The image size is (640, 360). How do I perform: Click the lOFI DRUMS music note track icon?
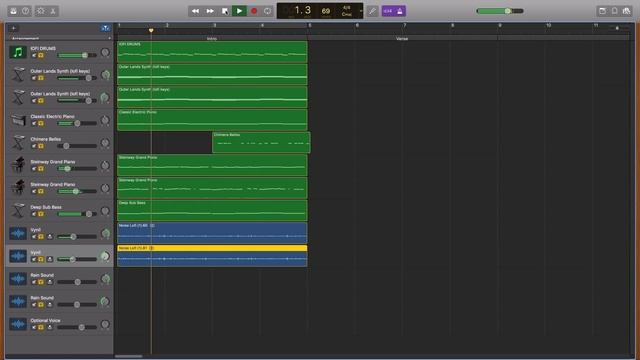pos(18,52)
